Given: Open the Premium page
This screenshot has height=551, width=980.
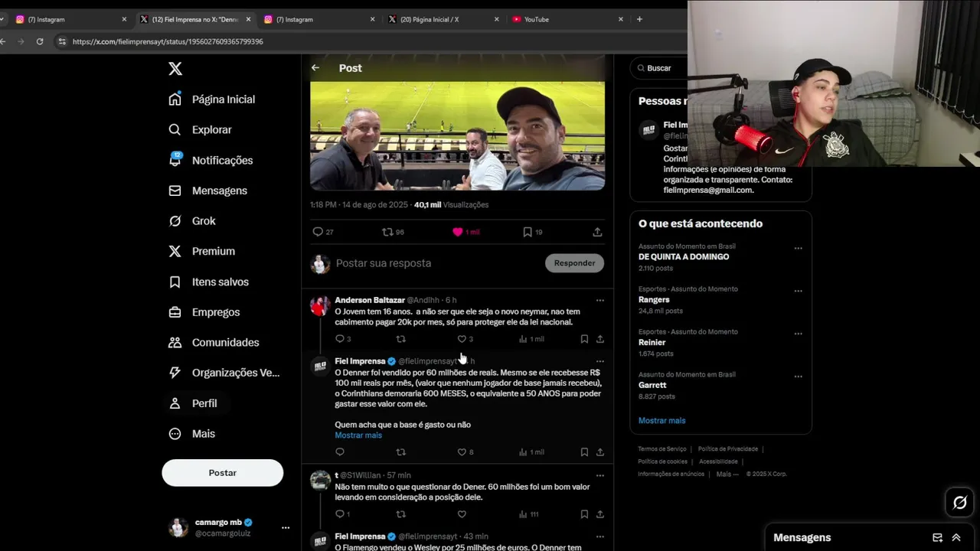Looking at the screenshot, I should 201,251.
